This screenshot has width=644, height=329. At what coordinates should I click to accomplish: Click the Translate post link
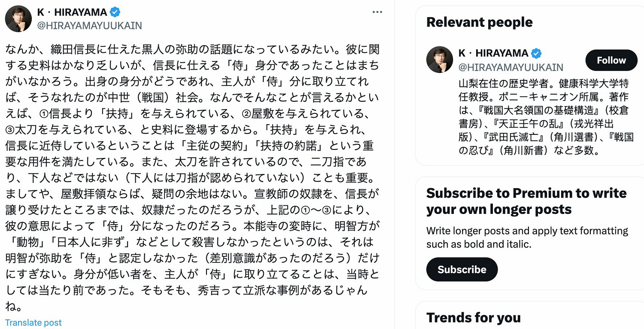tap(33, 322)
